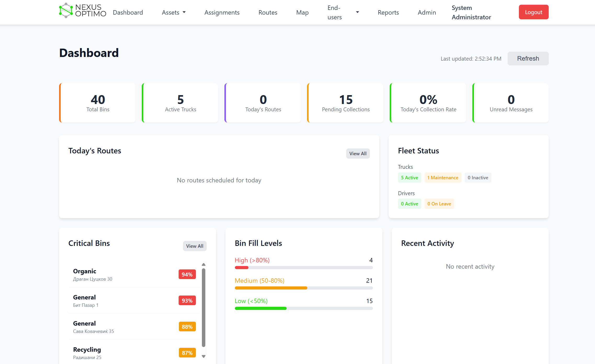Screen dimensions: 595x364
Task: Select the 0 On Leave drivers badge
Action: [x=439, y=204]
